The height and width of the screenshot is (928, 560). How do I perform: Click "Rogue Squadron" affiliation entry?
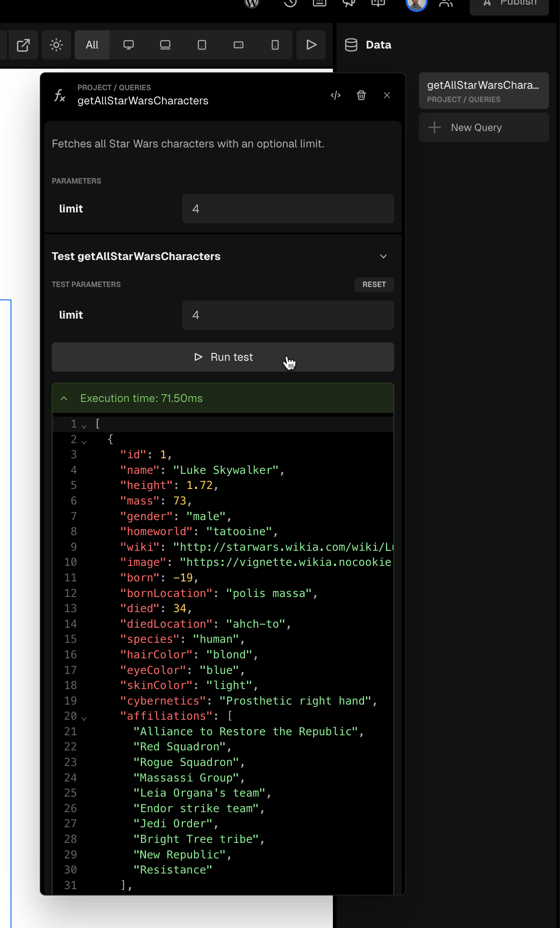pos(186,762)
